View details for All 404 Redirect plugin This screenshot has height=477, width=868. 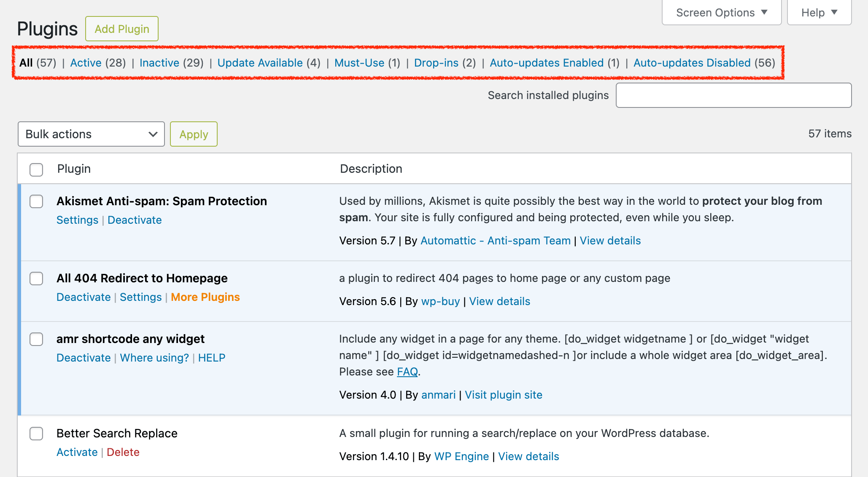tap(500, 301)
